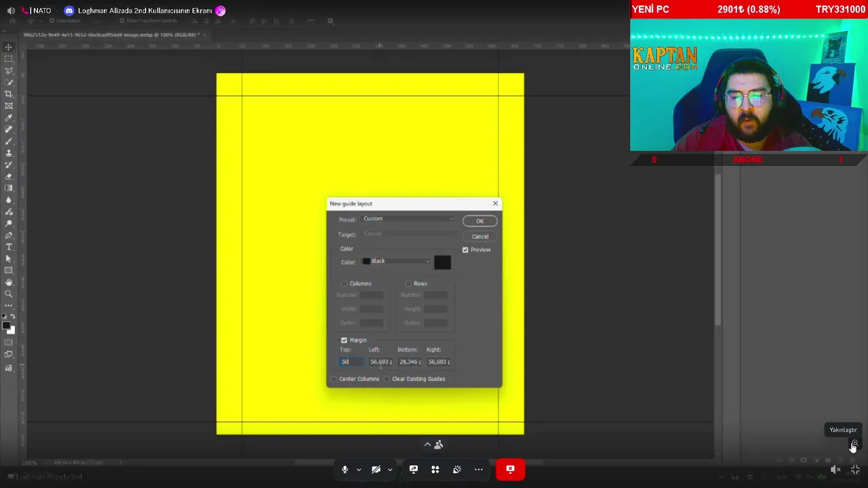Open more options in call bar
868x488 pixels.
pyautogui.click(x=479, y=469)
